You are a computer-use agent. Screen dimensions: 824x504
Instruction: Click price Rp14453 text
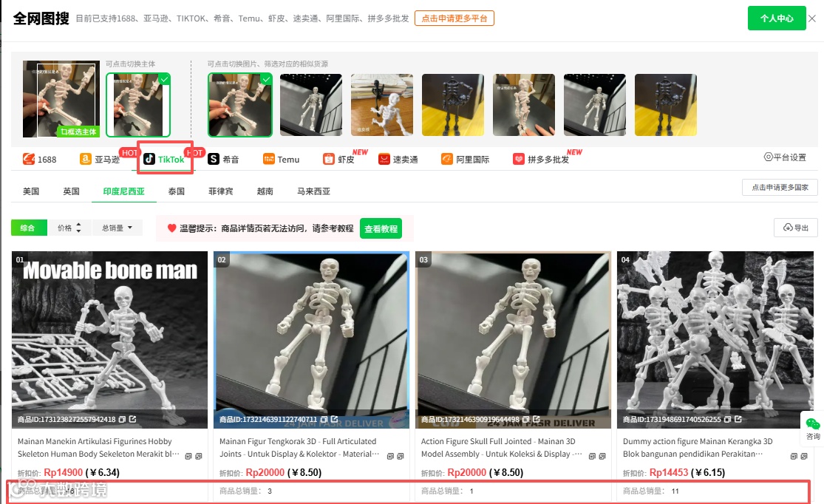pyautogui.click(x=669, y=472)
